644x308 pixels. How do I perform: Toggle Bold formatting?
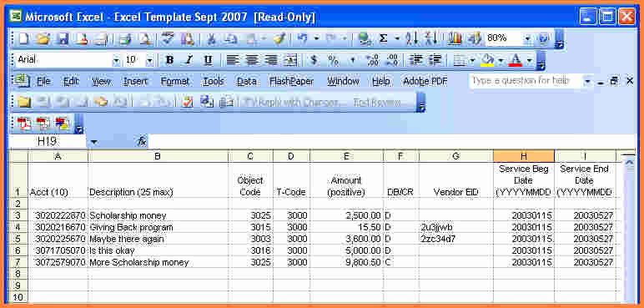click(169, 60)
